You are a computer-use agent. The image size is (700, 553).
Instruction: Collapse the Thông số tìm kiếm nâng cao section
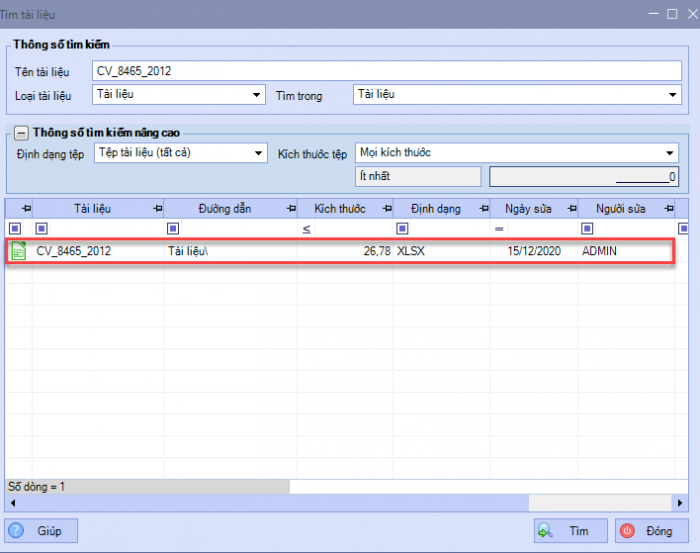[19, 132]
